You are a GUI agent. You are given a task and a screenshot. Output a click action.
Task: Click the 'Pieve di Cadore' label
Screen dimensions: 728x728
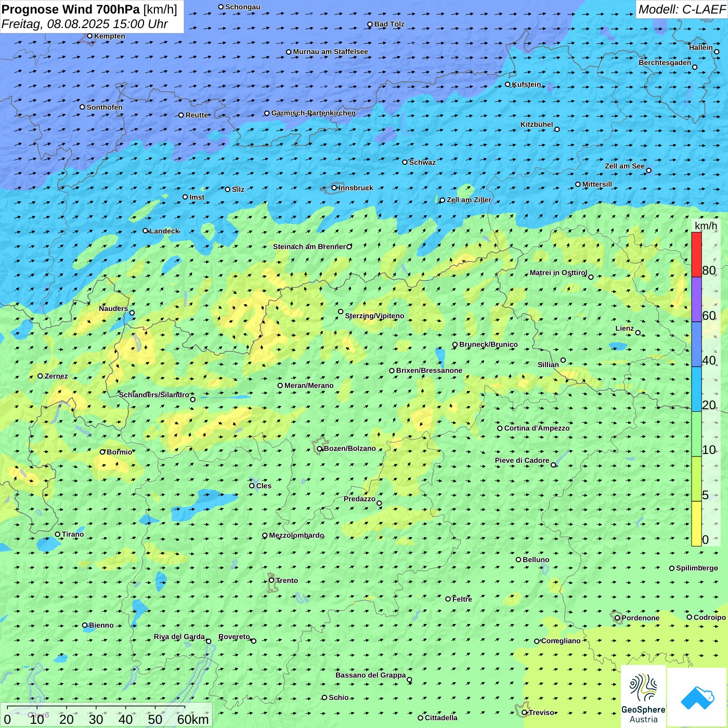pyautogui.click(x=522, y=460)
